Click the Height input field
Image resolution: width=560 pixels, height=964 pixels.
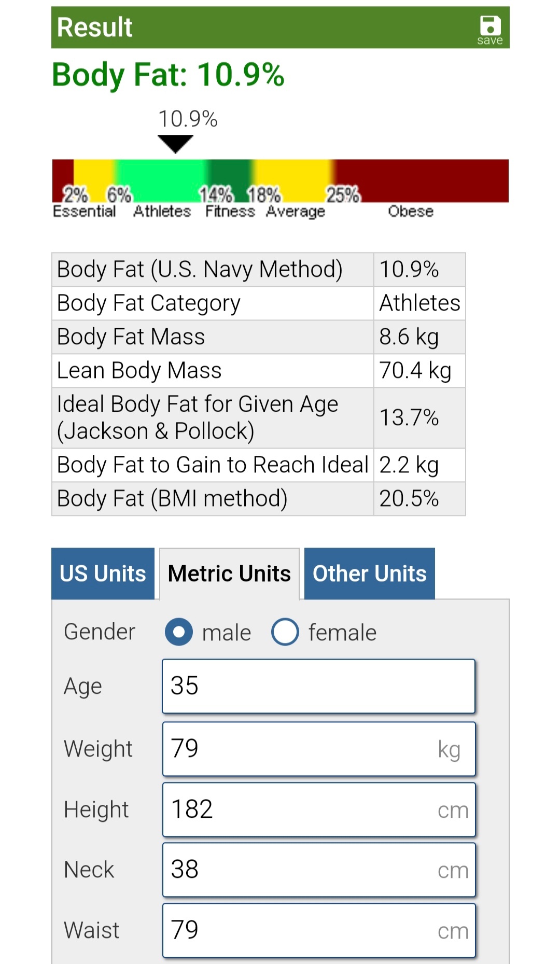pyautogui.click(x=318, y=809)
